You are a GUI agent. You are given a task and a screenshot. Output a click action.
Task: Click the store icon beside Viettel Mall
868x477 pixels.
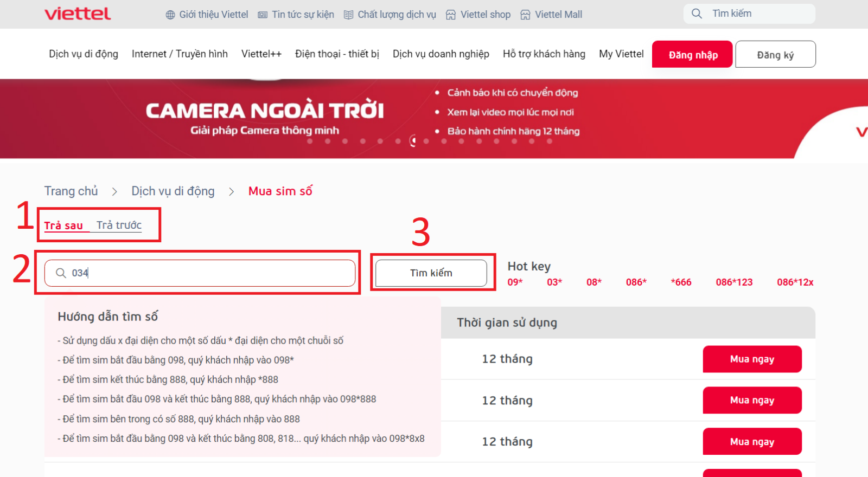click(x=525, y=15)
